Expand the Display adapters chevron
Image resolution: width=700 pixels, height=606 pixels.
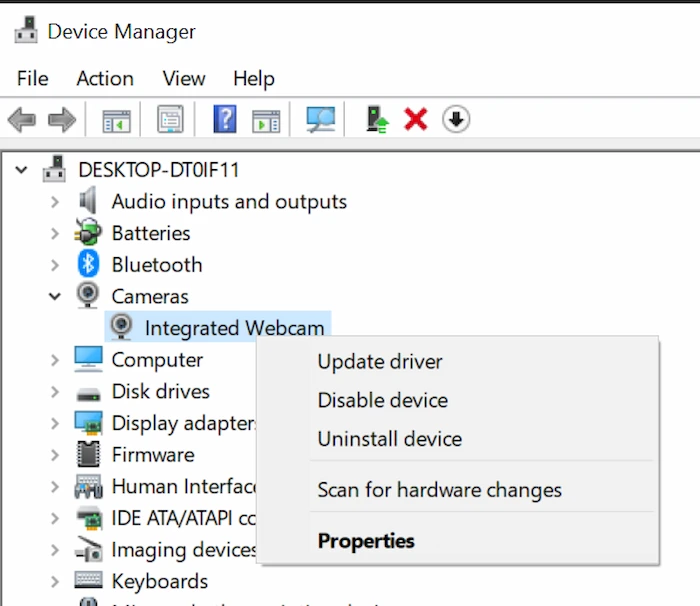(x=54, y=423)
